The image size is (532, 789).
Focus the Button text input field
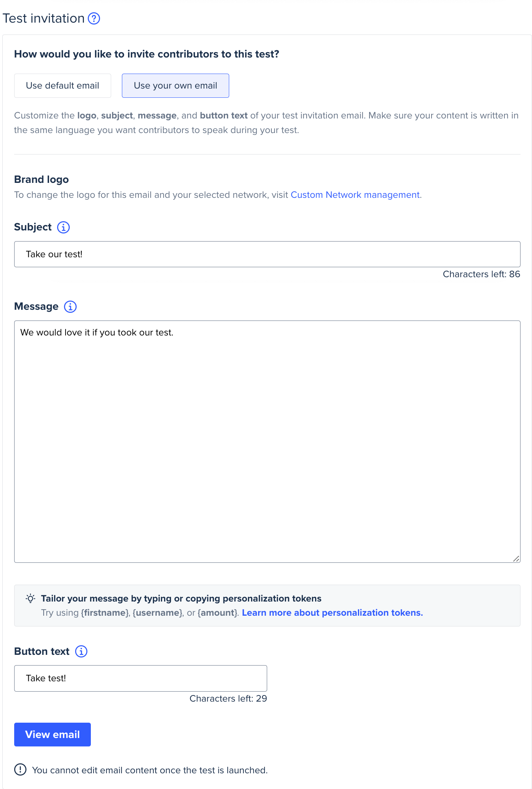[x=141, y=678]
